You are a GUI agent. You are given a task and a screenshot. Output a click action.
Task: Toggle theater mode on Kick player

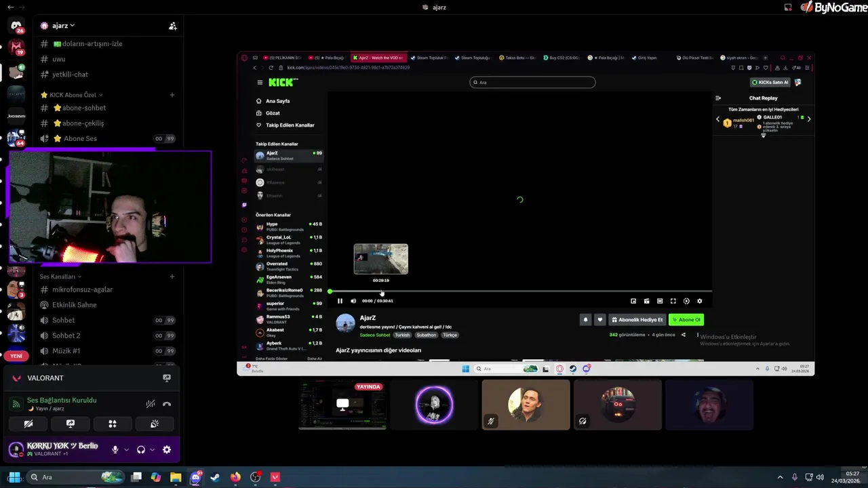tap(660, 301)
